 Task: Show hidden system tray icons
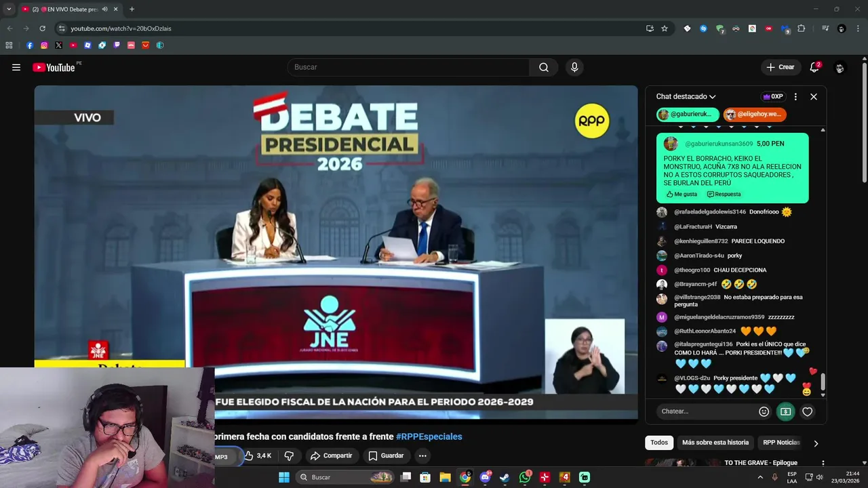(x=760, y=477)
